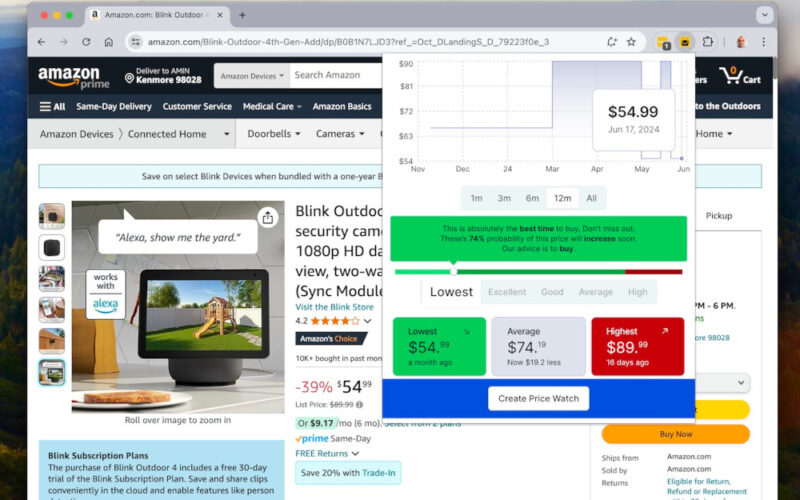Expand the tab search chevron button

(764, 15)
